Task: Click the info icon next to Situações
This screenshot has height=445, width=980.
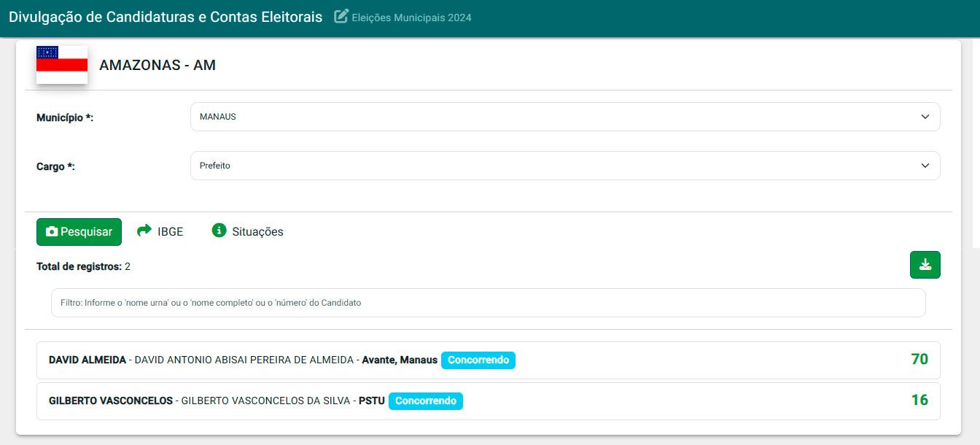Action: pos(219,231)
